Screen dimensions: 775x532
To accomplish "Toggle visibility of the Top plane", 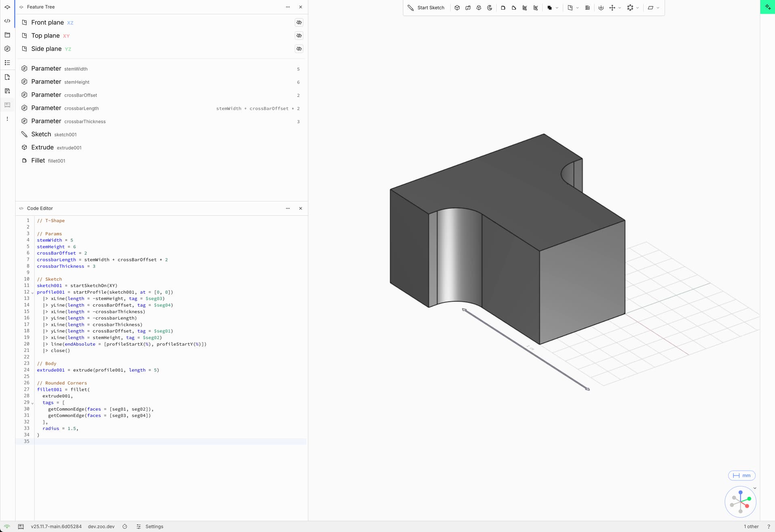I will pos(299,35).
